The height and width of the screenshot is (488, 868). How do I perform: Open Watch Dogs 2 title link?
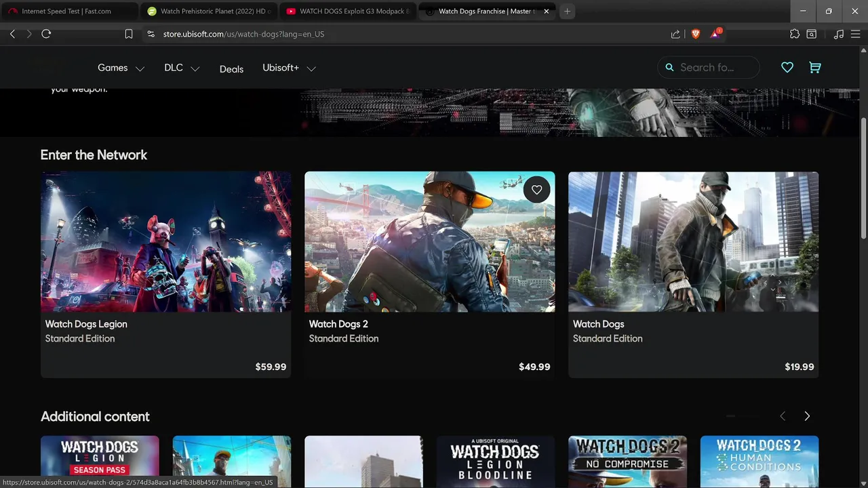(338, 324)
